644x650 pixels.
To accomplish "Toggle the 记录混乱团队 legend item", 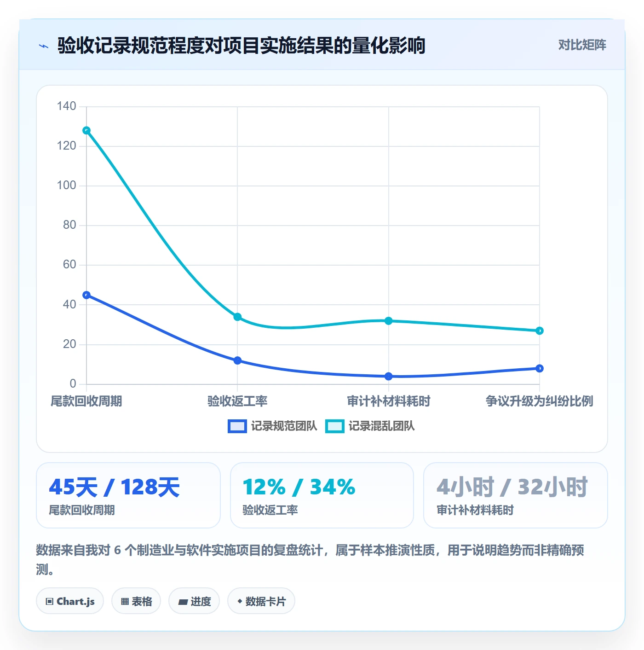I will 370,426.
